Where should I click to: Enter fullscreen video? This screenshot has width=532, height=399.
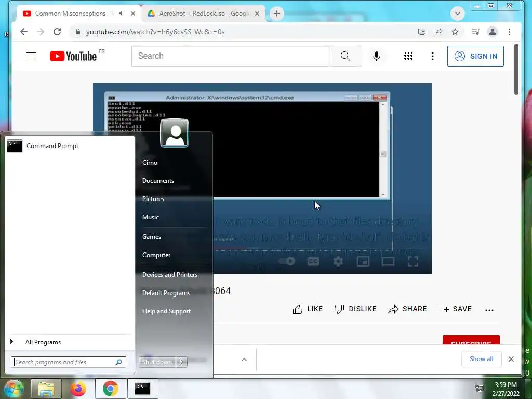click(x=413, y=261)
